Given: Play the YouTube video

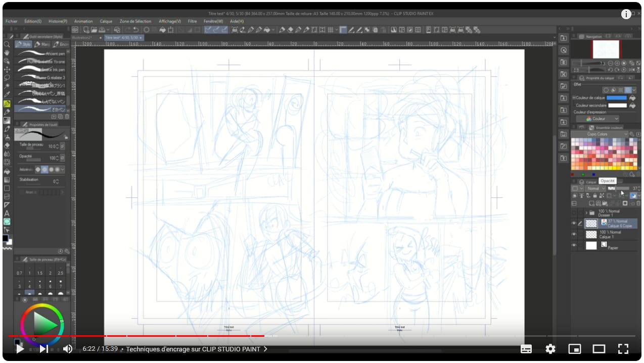Looking at the screenshot, I should (x=20, y=349).
